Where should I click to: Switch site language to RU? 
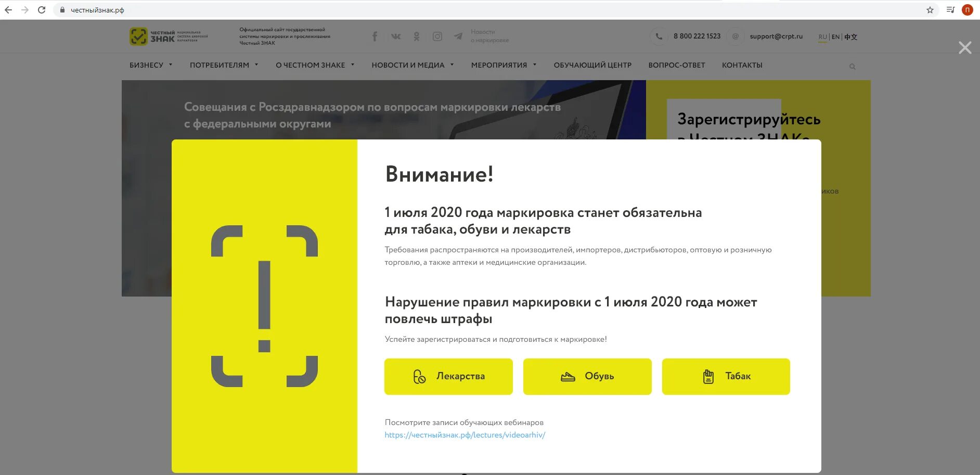[822, 37]
